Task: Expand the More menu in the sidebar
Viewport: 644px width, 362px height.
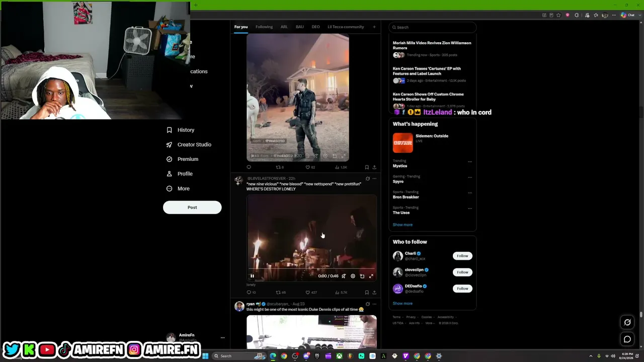Action: tap(178, 189)
